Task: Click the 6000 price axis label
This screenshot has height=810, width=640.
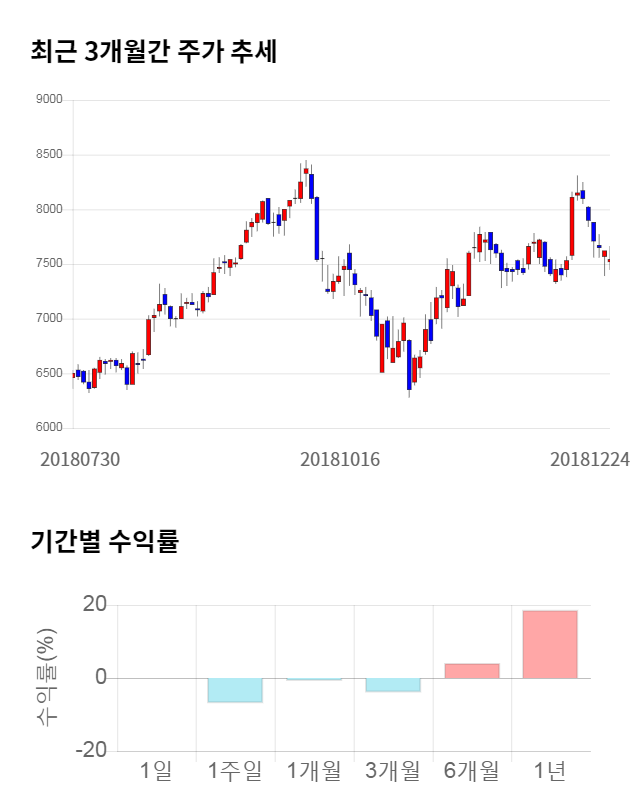Action: (48, 428)
